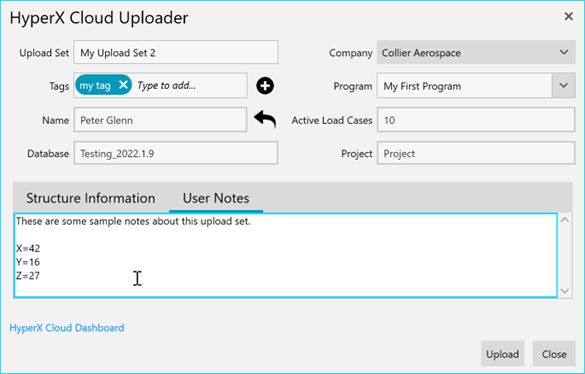Open the HyperX Cloud Dashboard link
The image size is (585, 374).
(x=67, y=328)
